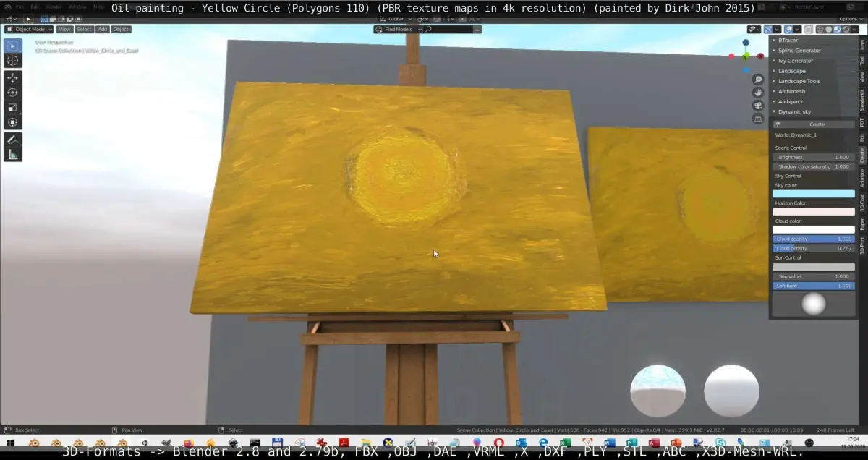Click the zoom magnifier viewport gizmo
The height and width of the screenshot is (460, 868).
tap(758, 80)
